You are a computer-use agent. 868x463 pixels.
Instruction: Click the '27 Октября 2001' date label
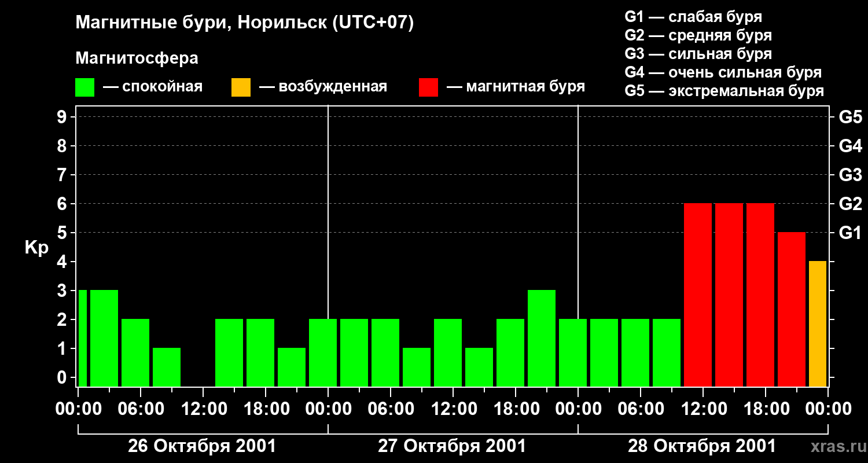(x=452, y=446)
